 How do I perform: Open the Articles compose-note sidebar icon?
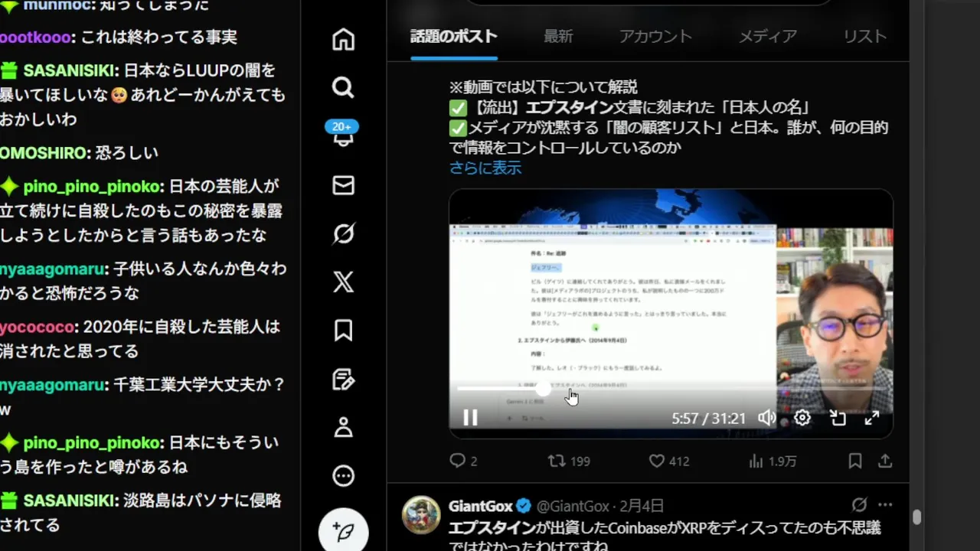click(x=343, y=379)
